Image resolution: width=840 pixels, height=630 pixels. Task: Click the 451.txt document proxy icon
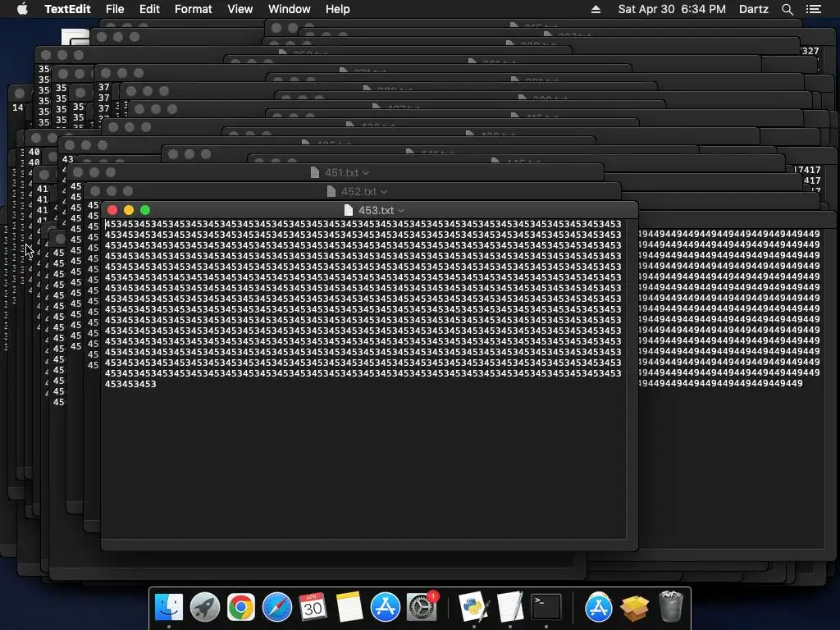pos(315,172)
